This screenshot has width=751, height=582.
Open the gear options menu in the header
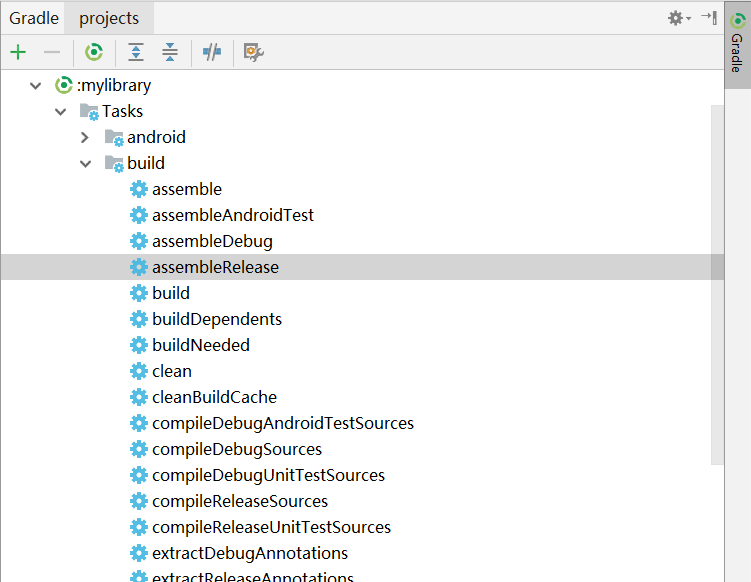tap(679, 18)
